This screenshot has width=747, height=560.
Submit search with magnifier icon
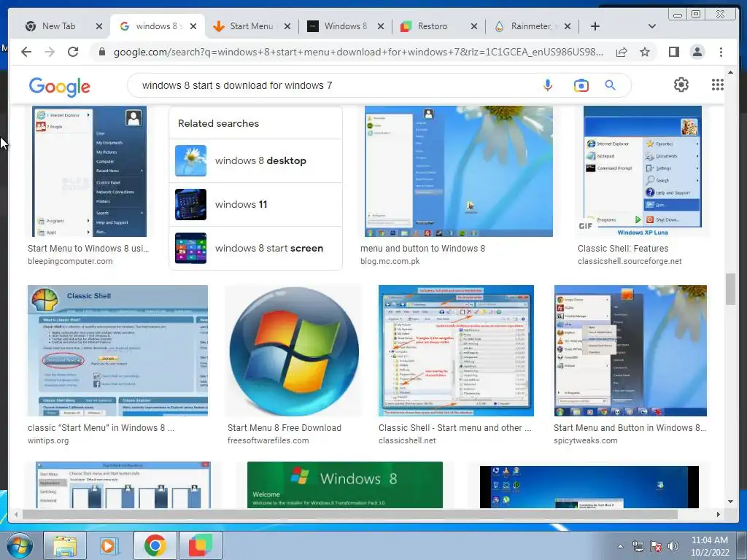point(611,85)
